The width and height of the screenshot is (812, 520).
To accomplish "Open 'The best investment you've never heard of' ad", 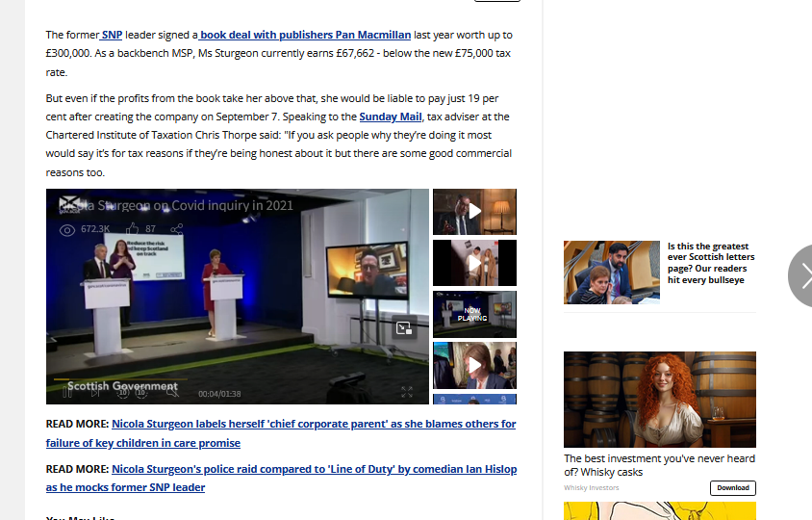I will pyautogui.click(x=659, y=465).
